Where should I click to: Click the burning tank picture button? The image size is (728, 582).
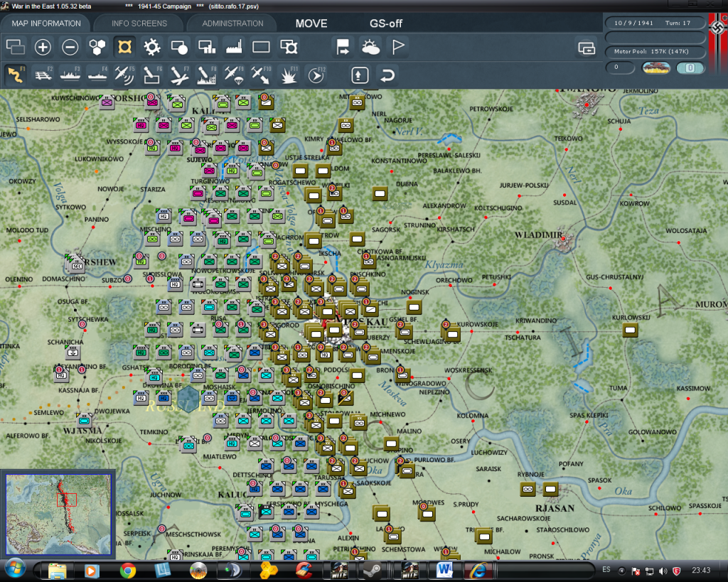point(655,68)
